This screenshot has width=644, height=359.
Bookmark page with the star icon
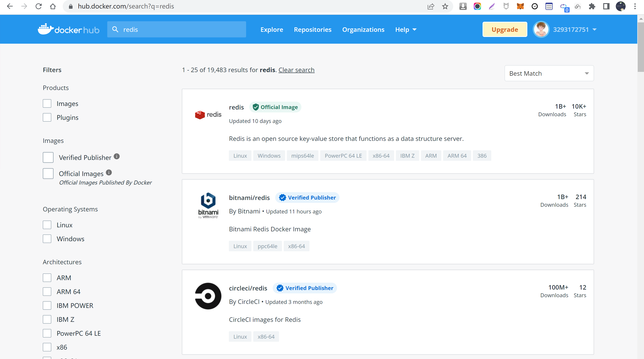pyautogui.click(x=445, y=6)
